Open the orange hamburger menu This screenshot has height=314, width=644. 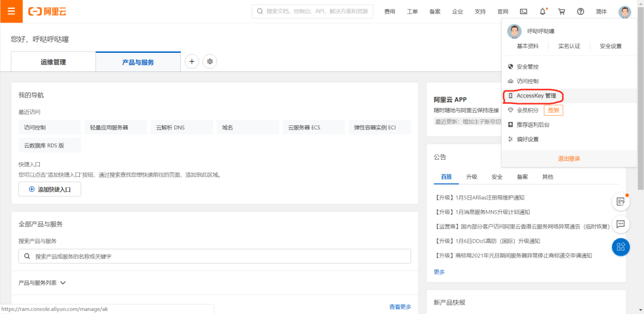click(x=11, y=11)
